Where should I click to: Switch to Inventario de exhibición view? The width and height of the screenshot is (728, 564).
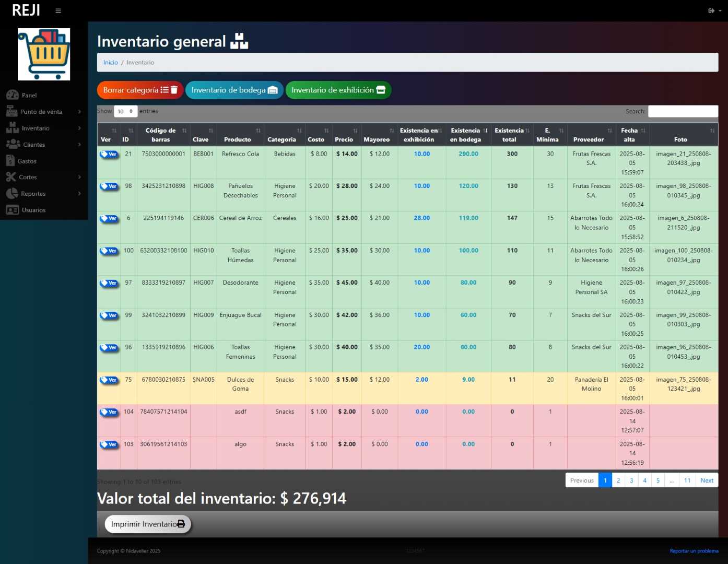tap(338, 90)
